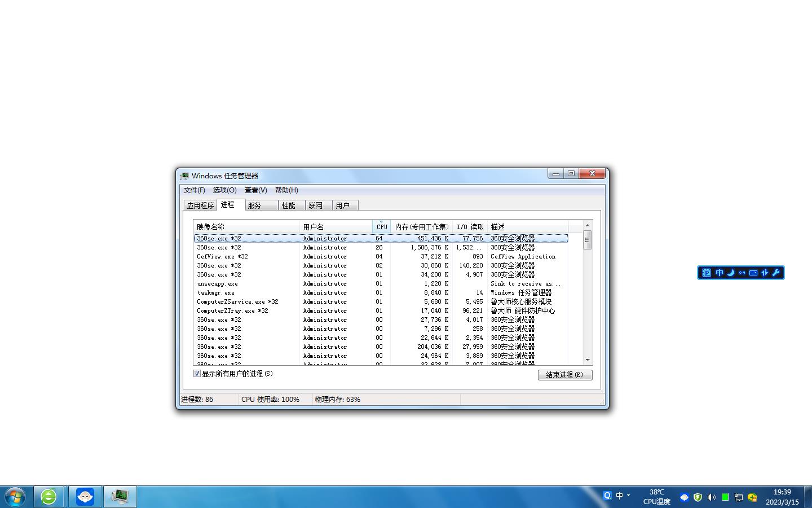Click the 中 language indicator in taskbar
The image size is (812, 508).
(620, 496)
